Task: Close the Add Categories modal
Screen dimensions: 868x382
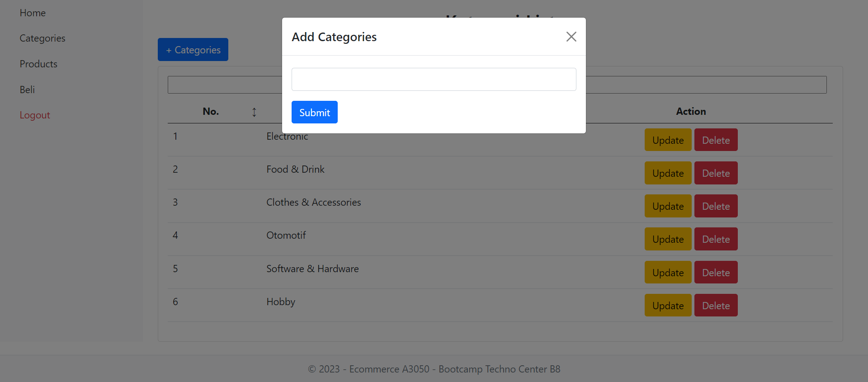Action: pos(571,37)
